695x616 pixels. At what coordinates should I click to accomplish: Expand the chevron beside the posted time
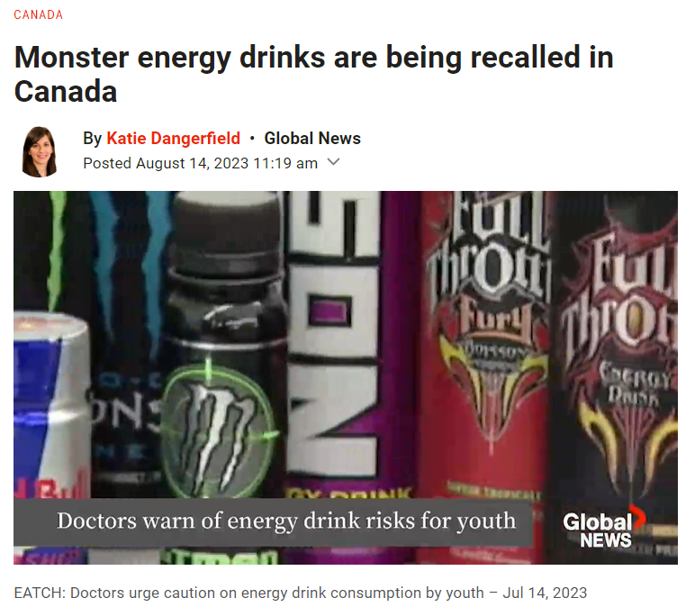(x=333, y=162)
